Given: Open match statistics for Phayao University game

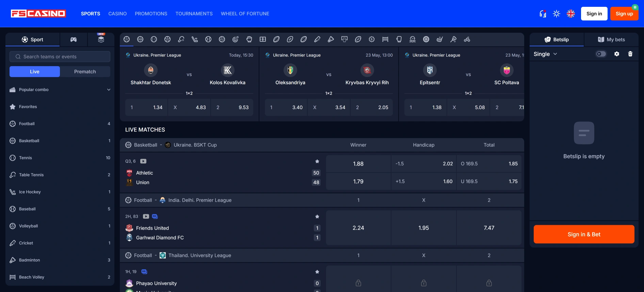Looking at the screenshot, I should (144, 272).
